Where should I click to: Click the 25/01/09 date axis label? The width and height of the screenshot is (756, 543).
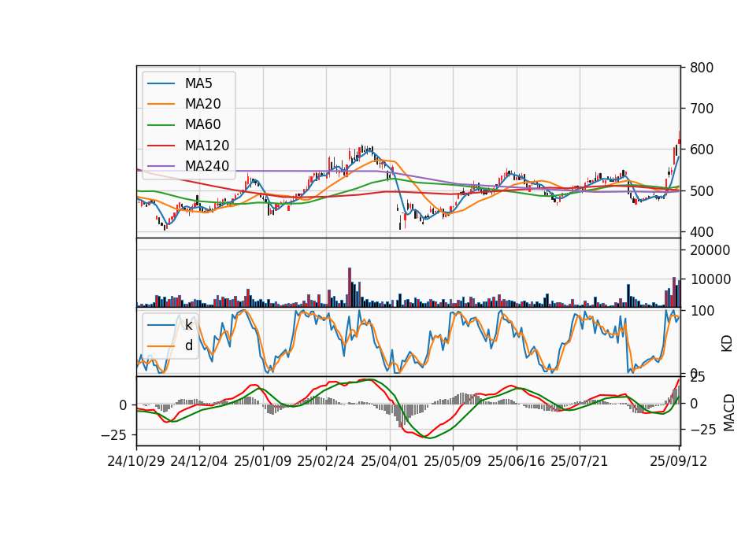click(263, 462)
